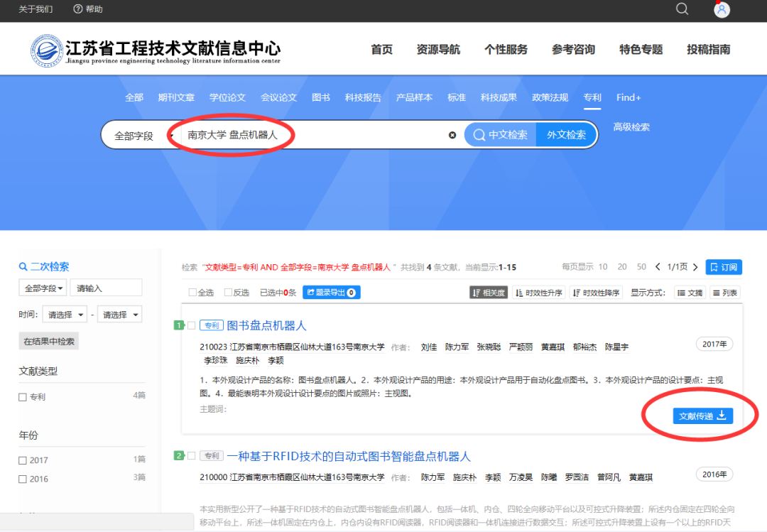This screenshot has width=767, height=532.
Task: Click the 文献传递 download button
Action: [702, 416]
